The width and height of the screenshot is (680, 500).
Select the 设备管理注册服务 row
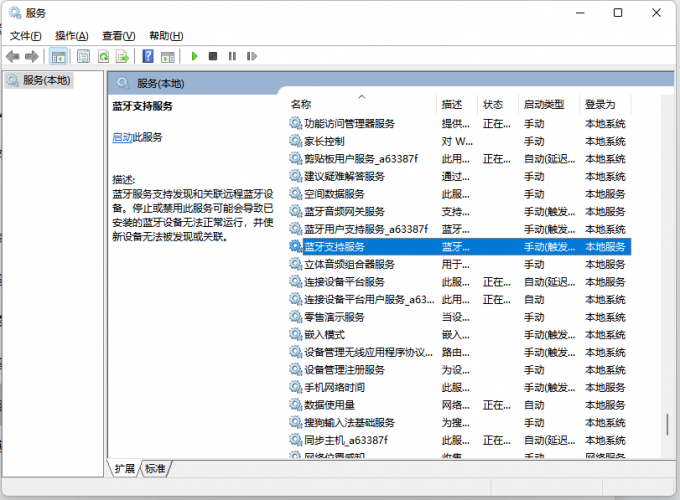coord(459,370)
